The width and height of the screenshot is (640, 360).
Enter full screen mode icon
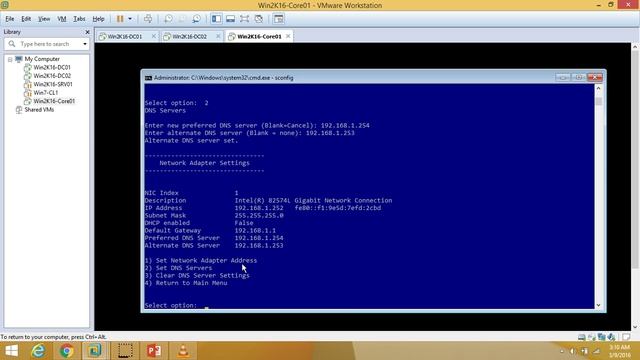coord(244,19)
